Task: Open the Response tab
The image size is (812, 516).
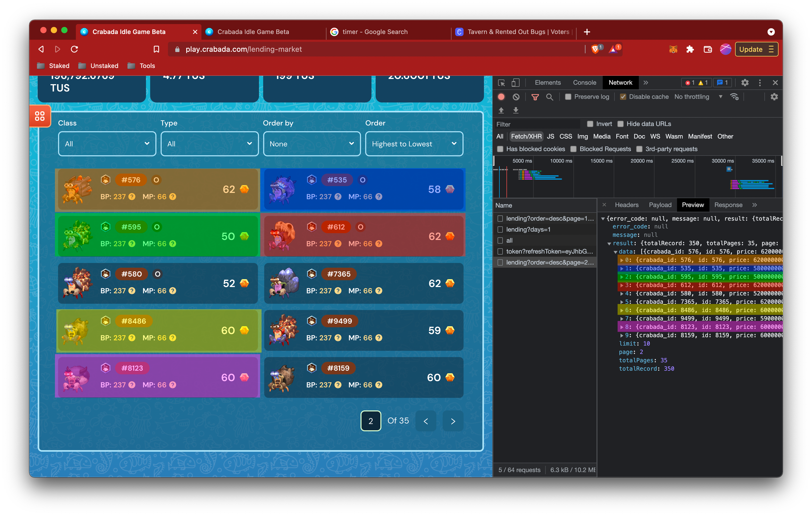Action: coord(728,205)
